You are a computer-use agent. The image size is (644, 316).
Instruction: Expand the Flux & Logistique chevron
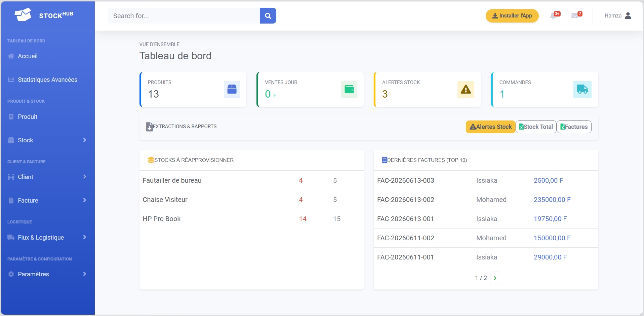[85, 237]
